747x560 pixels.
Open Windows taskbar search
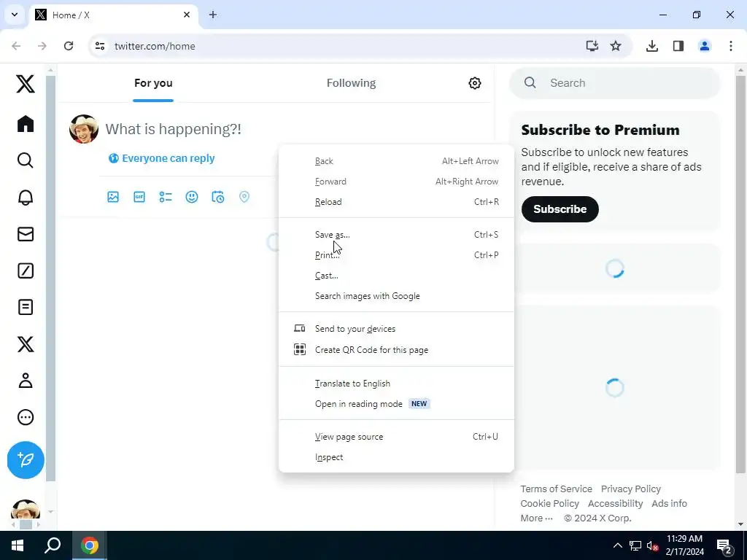tap(53, 545)
